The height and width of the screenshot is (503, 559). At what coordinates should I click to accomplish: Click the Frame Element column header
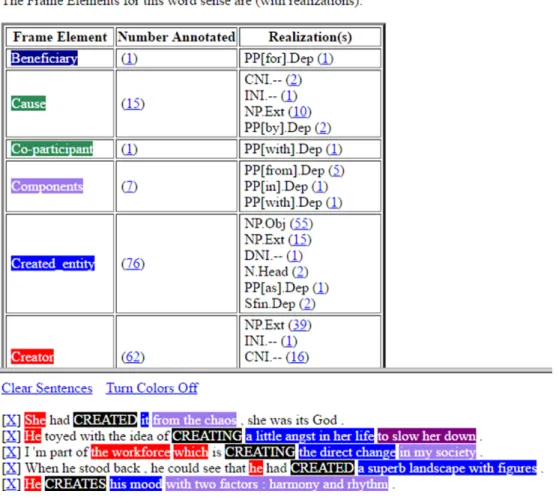click(x=60, y=37)
